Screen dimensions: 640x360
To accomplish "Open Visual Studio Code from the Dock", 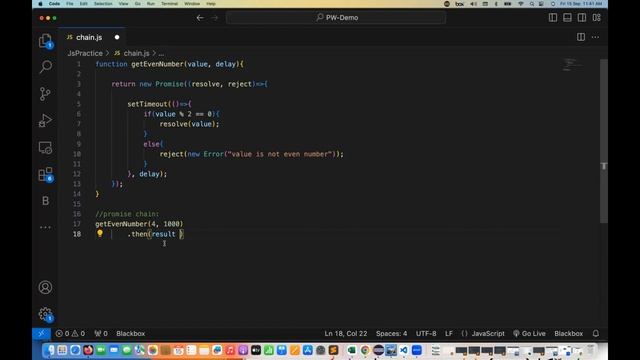I will tap(404, 350).
